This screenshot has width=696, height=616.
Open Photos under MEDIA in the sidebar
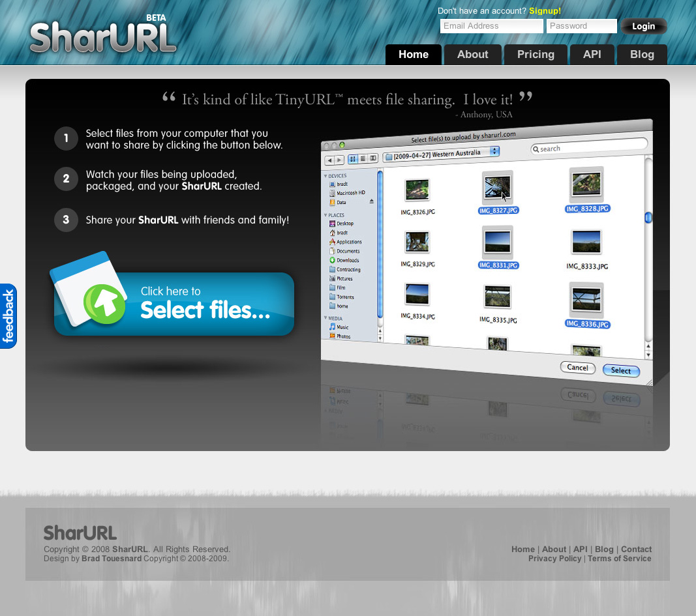click(x=340, y=336)
